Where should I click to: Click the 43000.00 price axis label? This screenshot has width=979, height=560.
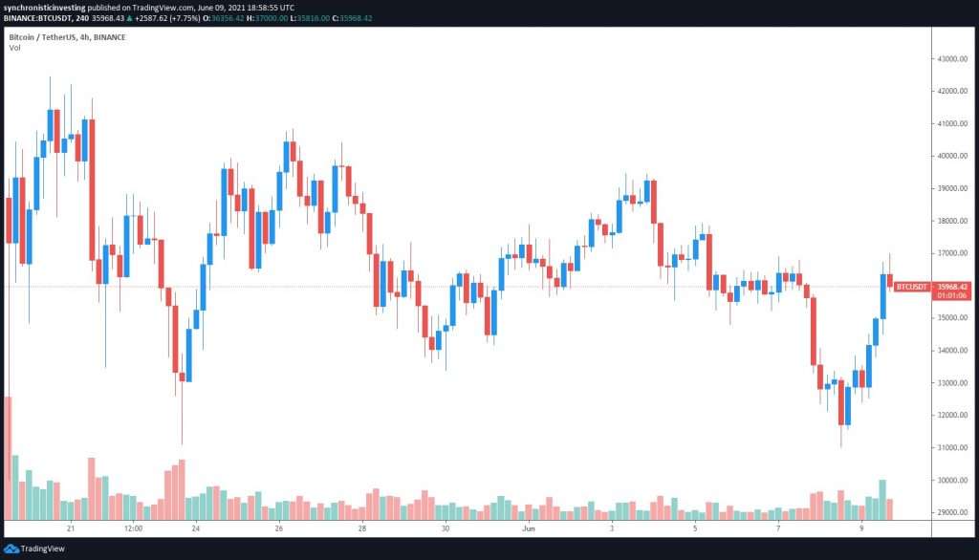tap(952, 58)
